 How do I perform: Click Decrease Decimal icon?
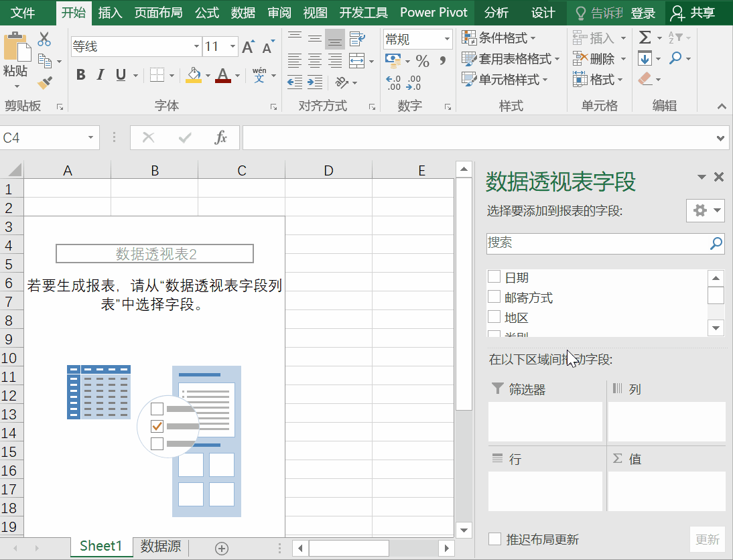point(413,83)
